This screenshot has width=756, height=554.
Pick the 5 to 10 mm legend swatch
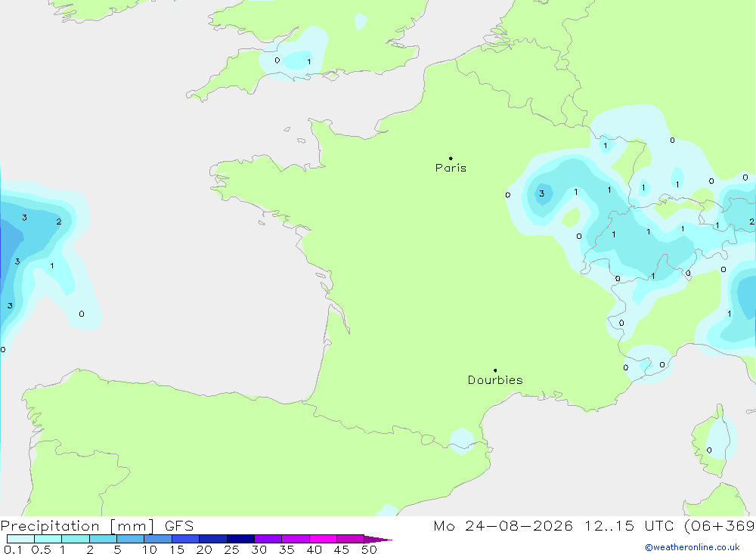(x=131, y=539)
